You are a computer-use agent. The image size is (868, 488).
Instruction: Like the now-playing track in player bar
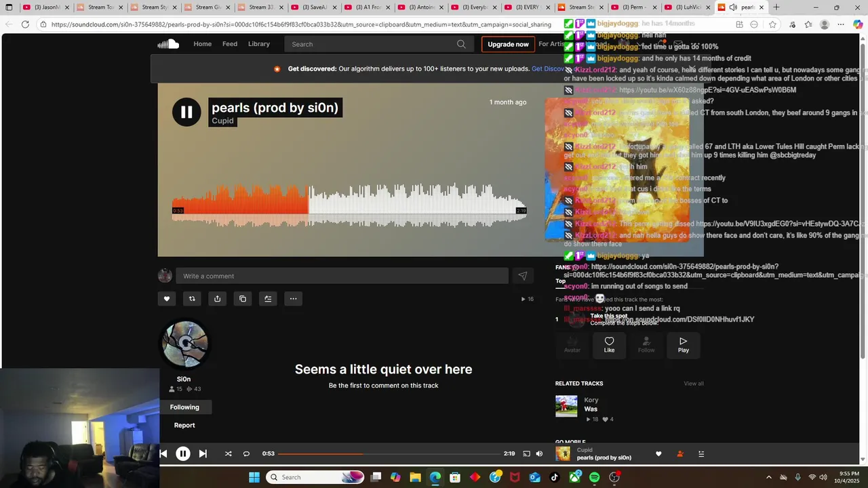658,454
